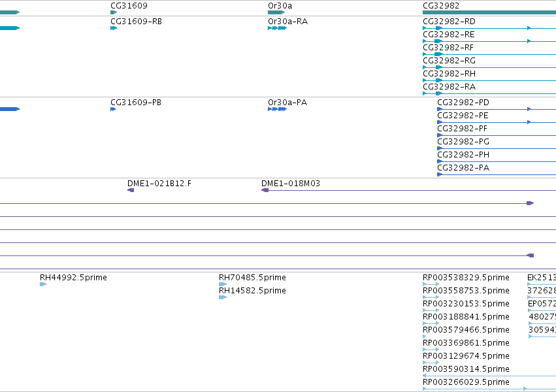Click the RP003538329.5prime alignment glyph

click(431, 284)
